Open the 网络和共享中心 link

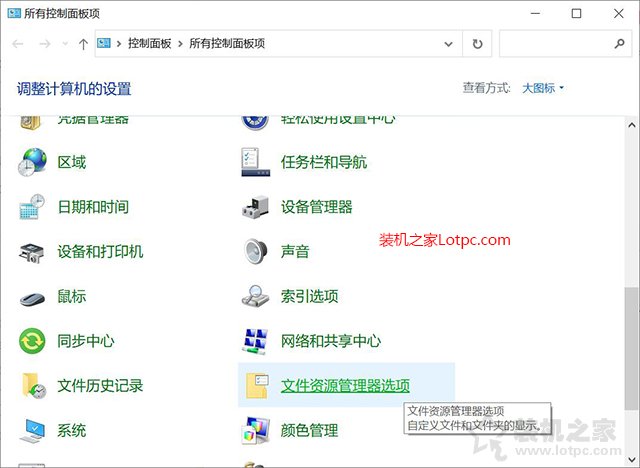click(x=331, y=341)
